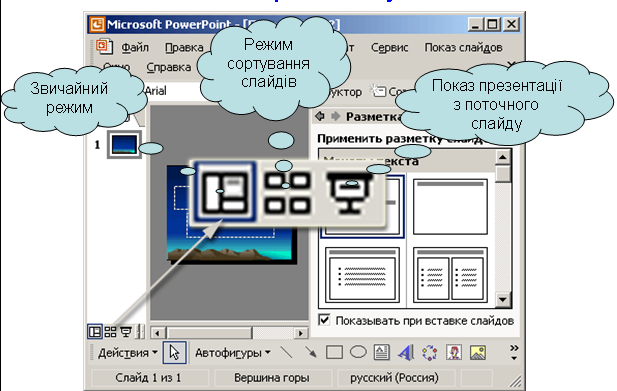Image resolution: width=617 pixels, height=391 pixels.
Task: Select the Text Box tool
Action: coord(381,352)
